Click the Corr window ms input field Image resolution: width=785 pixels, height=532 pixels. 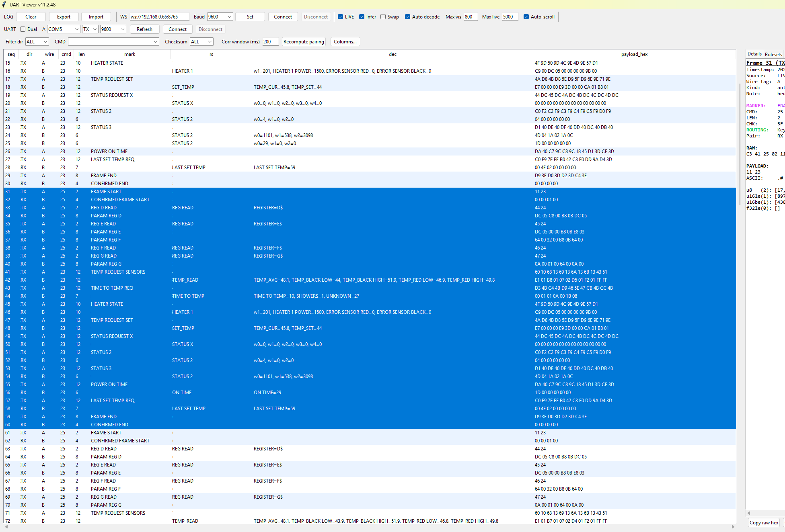[x=270, y=42]
